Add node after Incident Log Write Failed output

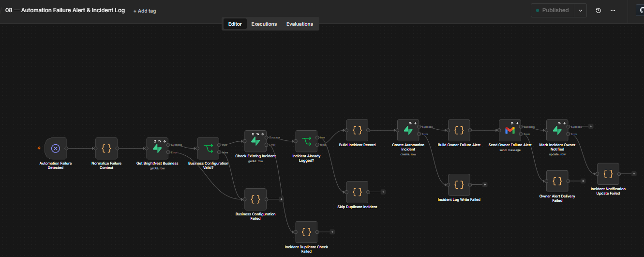click(485, 184)
